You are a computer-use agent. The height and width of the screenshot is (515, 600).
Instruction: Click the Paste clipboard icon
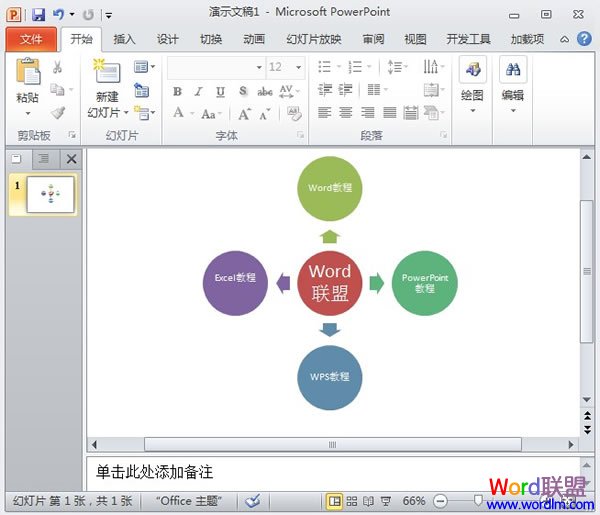pyautogui.click(x=28, y=71)
